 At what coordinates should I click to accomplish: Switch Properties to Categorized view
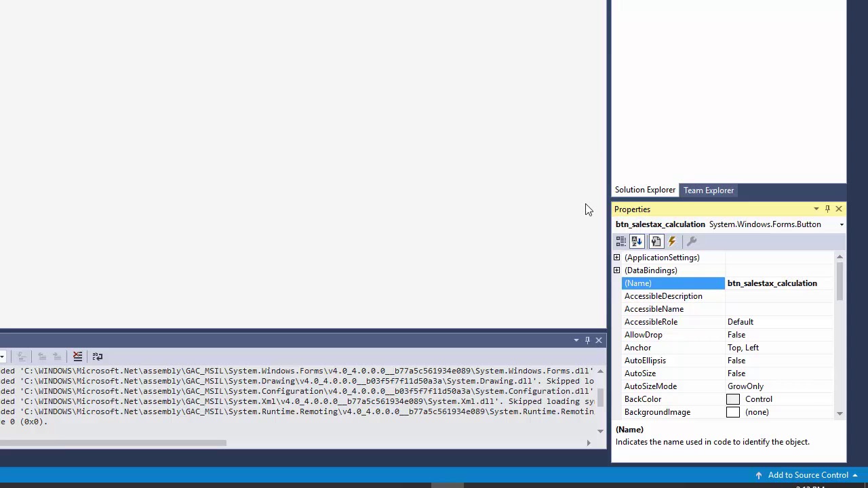[621, 241]
